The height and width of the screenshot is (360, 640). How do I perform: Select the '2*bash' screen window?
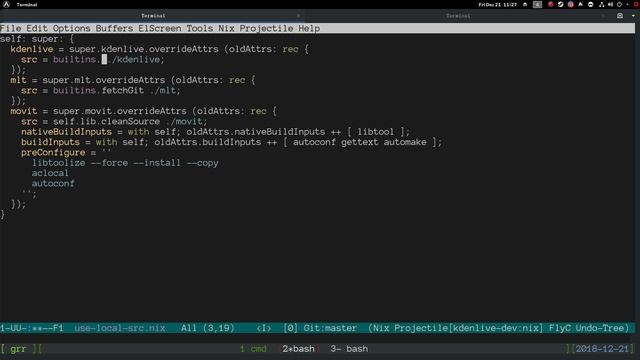pyautogui.click(x=298, y=349)
